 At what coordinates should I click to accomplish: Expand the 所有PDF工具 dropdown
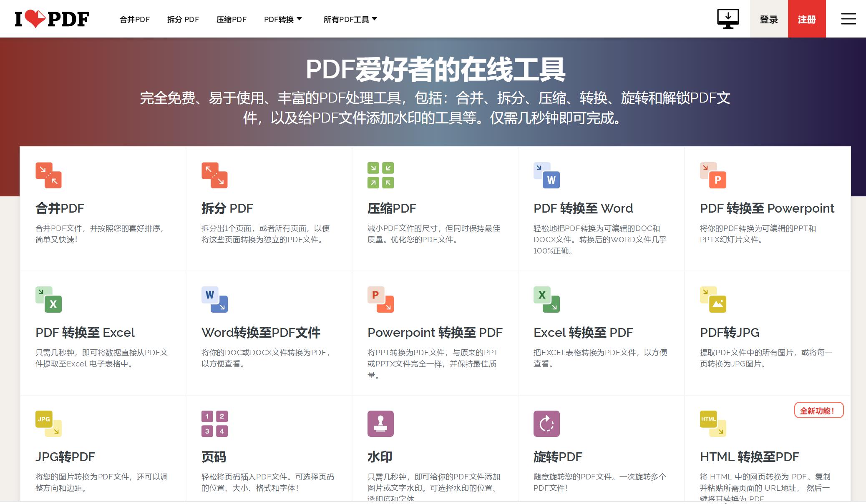click(x=350, y=19)
